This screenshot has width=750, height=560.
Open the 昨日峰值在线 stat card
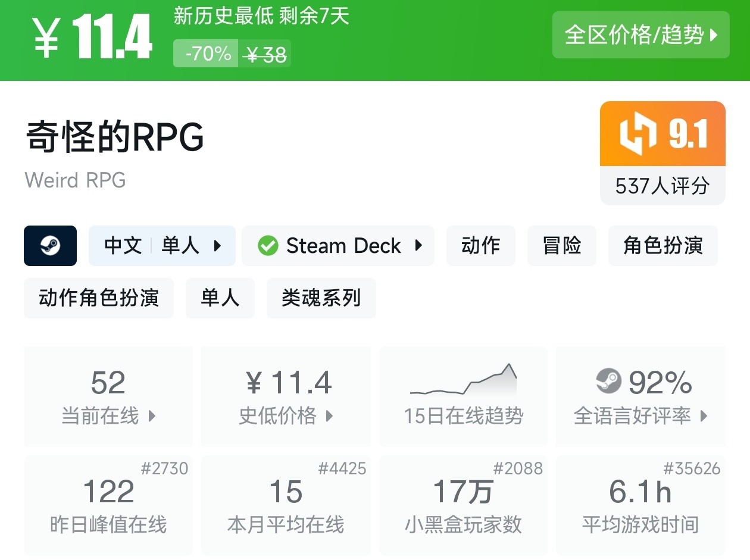click(x=108, y=505)
